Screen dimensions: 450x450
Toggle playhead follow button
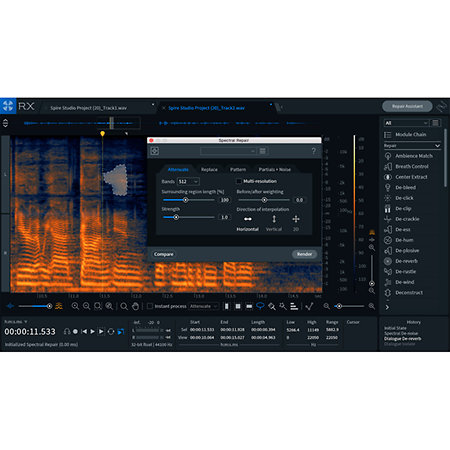(121, 332)
